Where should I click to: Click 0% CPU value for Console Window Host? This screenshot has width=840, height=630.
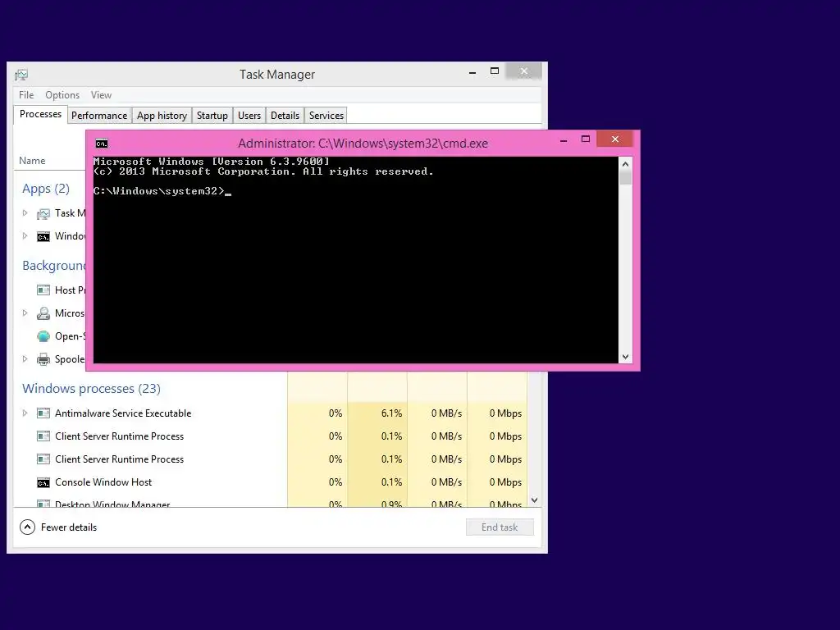pyautogui.click(x=336, y=482)
